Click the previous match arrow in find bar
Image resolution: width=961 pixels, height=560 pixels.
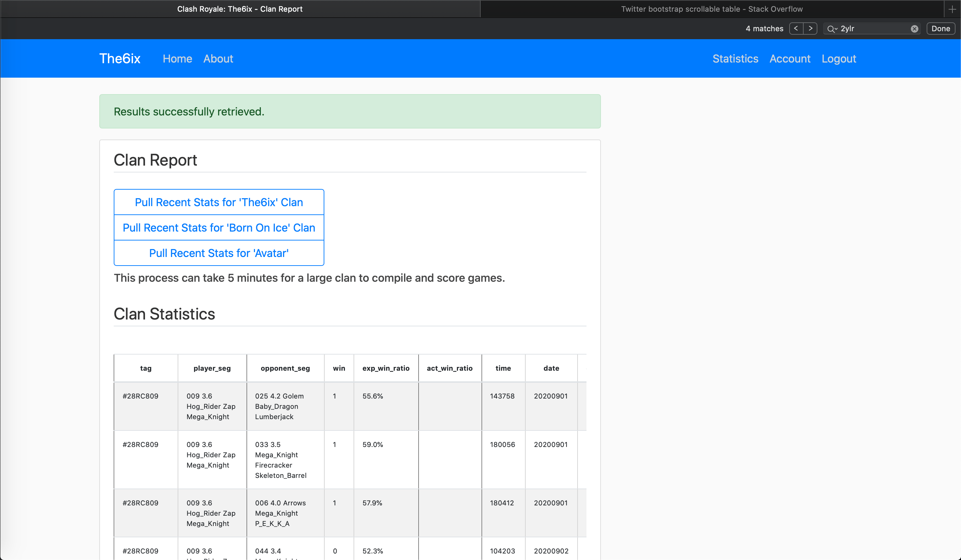click(796, 28)
